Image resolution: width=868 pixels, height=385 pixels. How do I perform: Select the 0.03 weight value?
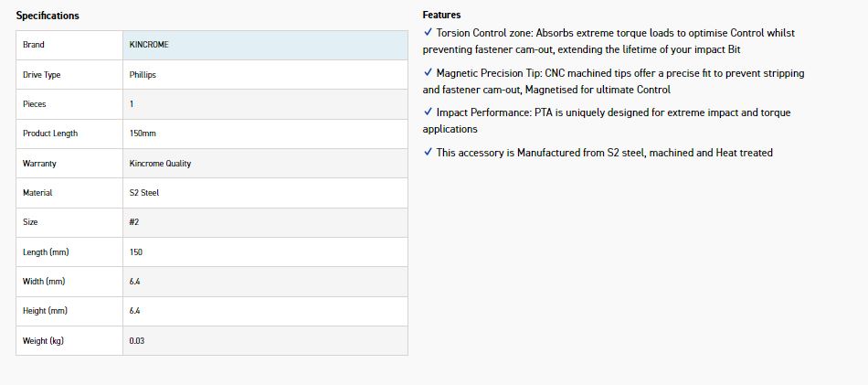click(137, 341)
